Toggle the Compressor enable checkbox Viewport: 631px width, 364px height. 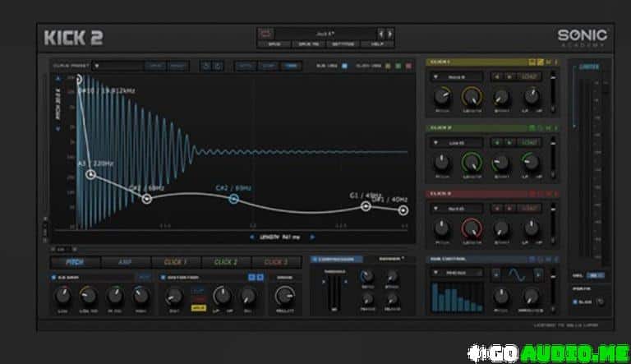point(315,260)
